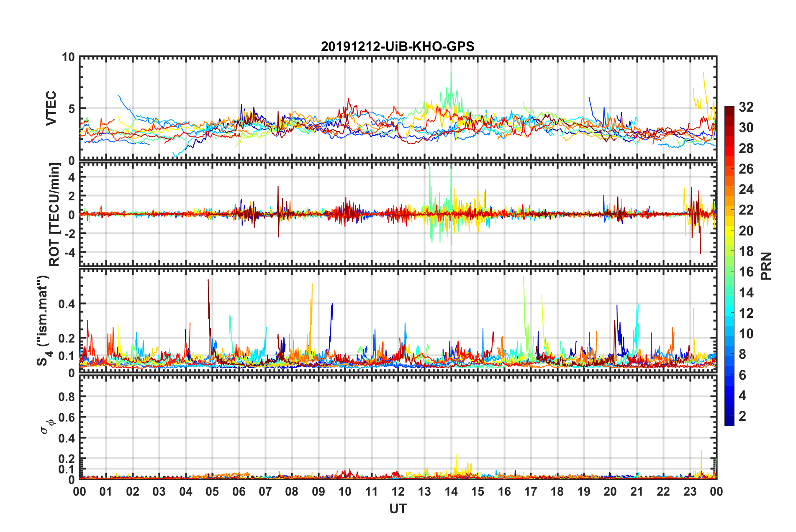Click UT axis tick label 23

pyautogui.click(x=690, y=491)
